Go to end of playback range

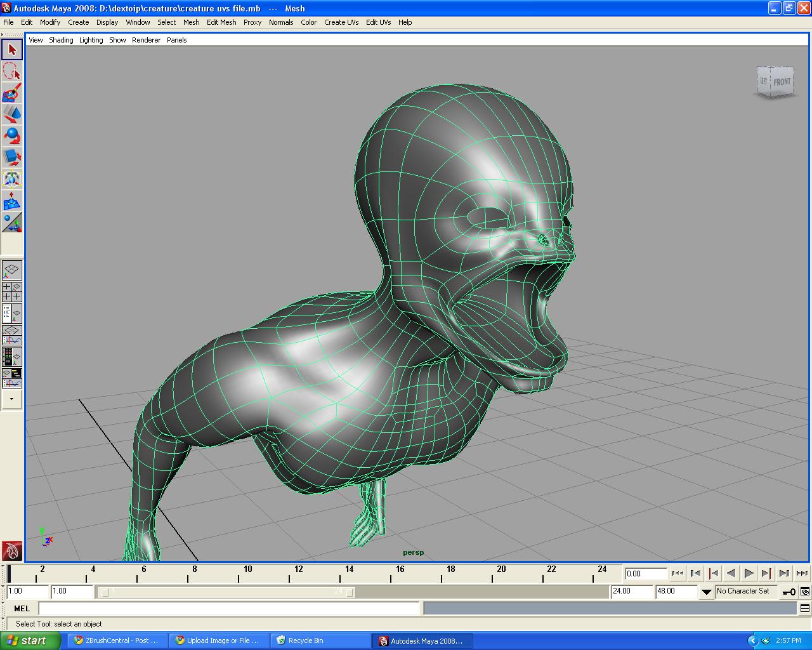tap(802, 573)
